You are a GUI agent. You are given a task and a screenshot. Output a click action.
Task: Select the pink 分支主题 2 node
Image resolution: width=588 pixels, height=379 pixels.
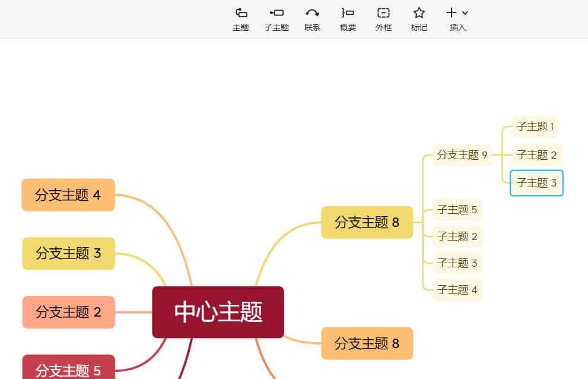68,311
